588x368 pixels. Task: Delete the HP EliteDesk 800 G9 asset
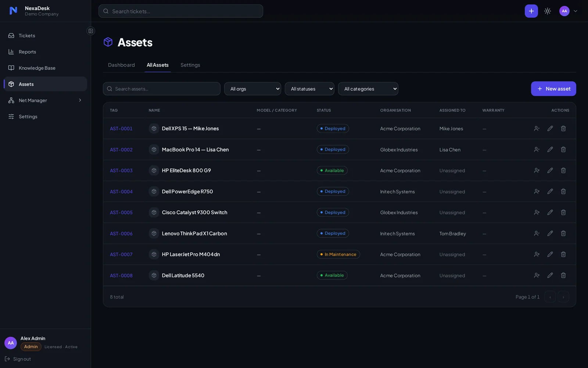point(563,170)
